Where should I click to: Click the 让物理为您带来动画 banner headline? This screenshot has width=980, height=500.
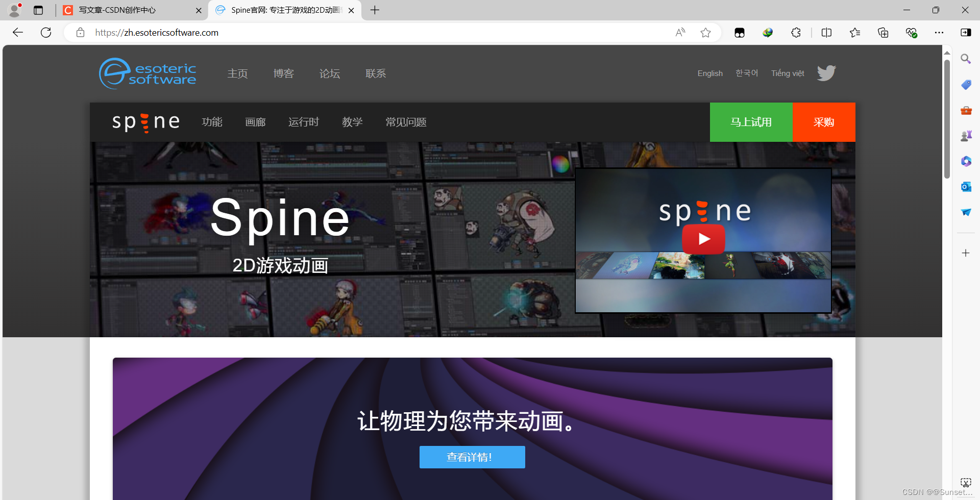pyautogui.click(x=467, y=421)
